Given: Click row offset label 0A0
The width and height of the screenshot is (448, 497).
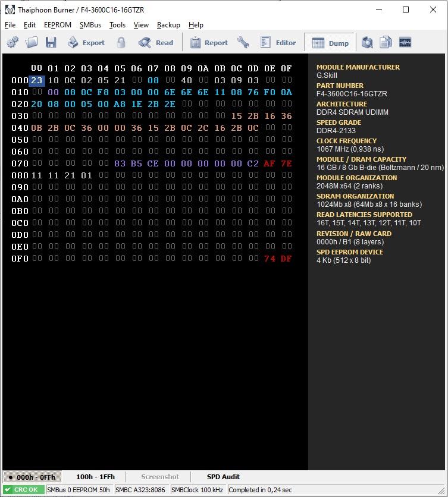Looking at the screenshot, I should (20, 199).
